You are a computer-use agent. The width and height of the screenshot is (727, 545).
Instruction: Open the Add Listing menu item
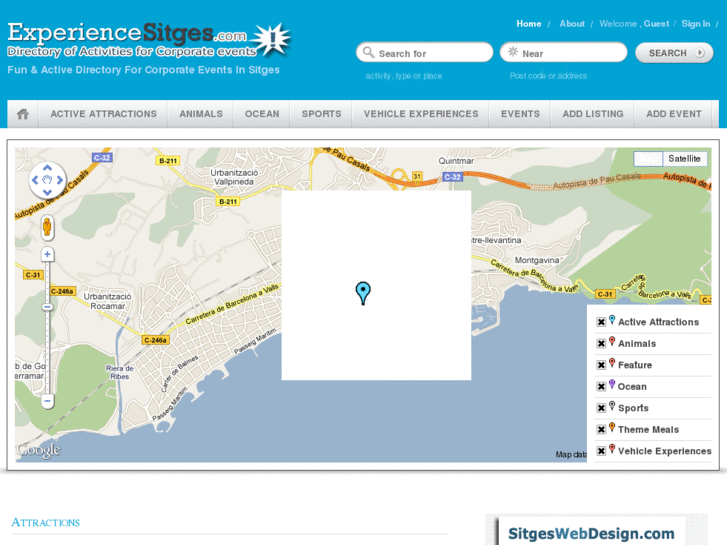point(593,114)
